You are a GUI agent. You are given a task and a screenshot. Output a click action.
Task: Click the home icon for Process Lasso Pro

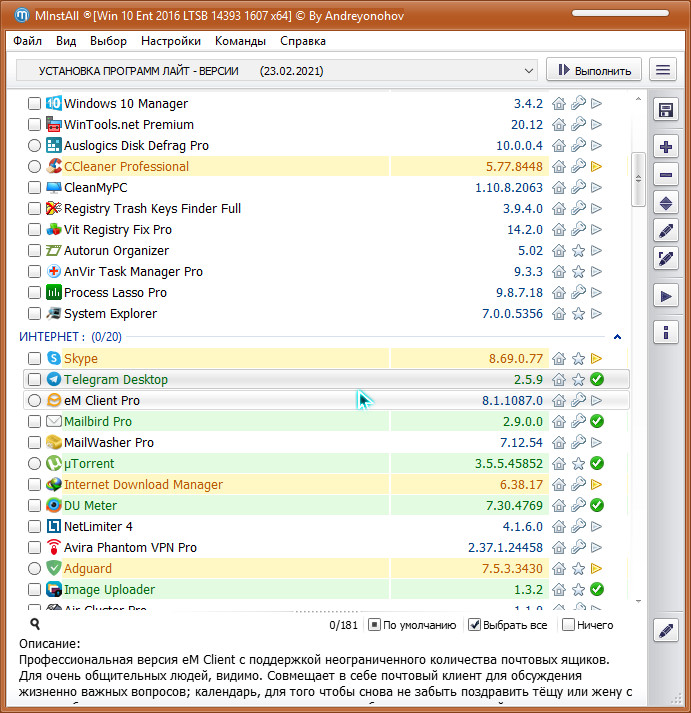coord(559,292)
